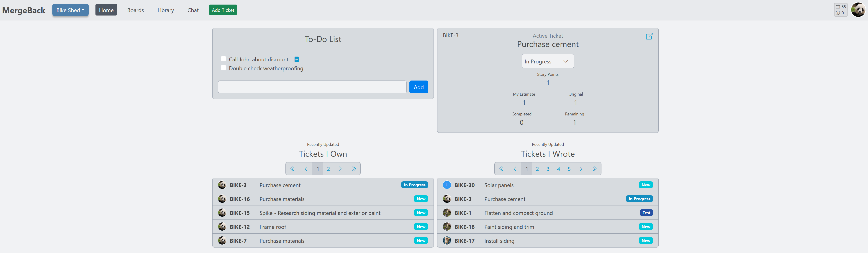Click the Test status badge on BIKE-1
868x253 pixels.
646,213
